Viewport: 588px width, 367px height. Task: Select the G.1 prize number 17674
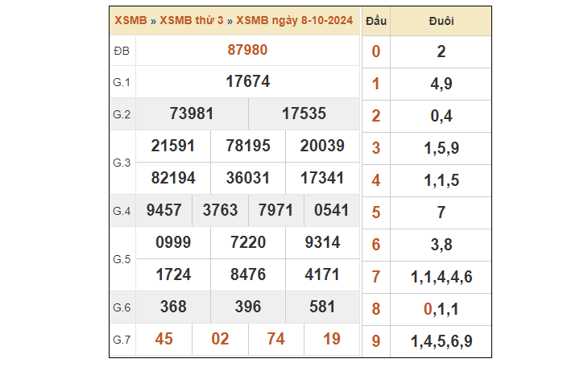(247, 82)
